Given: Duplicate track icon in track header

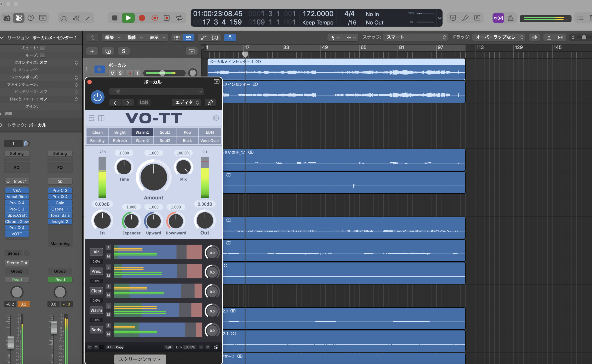Looking at the screenshot, I should tap(108, 51).
